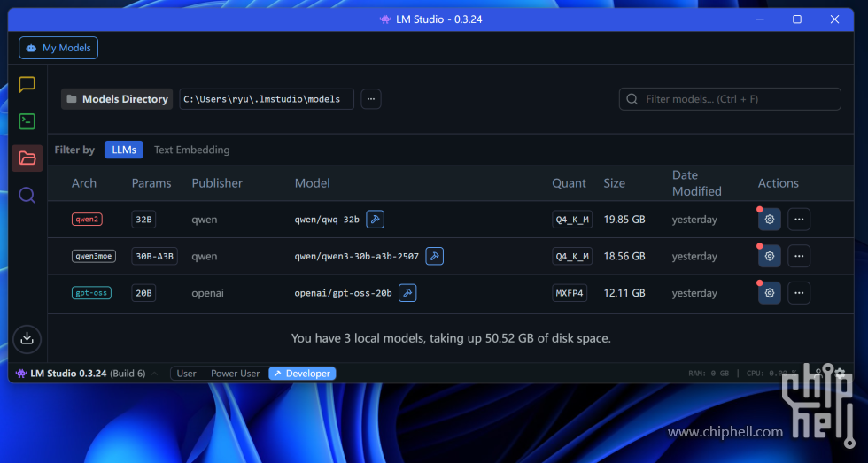Image resolution: width=868 pixels, height=463 pixels.
Task: Click the models path C:\Users\ryu\.lmstudio\models field
Action: [267, 99]
